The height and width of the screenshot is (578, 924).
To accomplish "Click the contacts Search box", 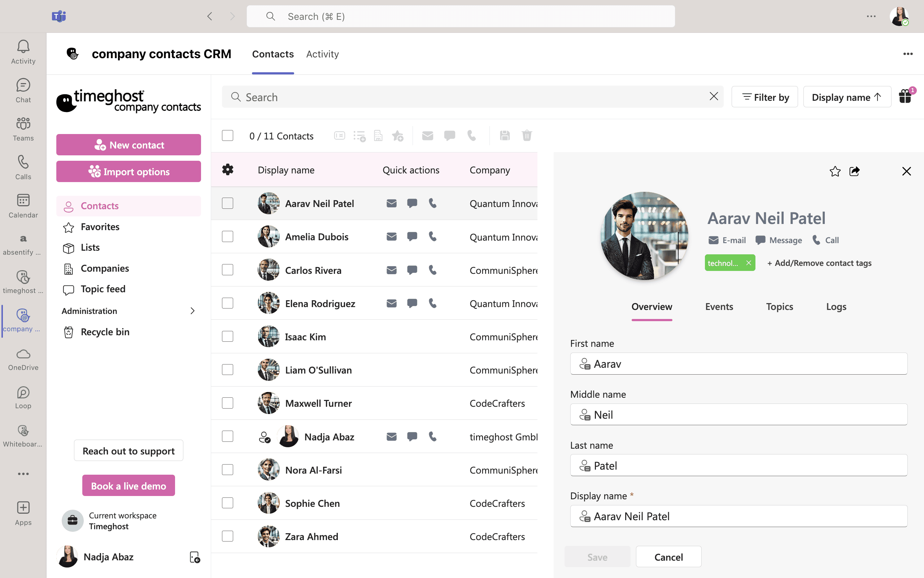I will (473, 97).
